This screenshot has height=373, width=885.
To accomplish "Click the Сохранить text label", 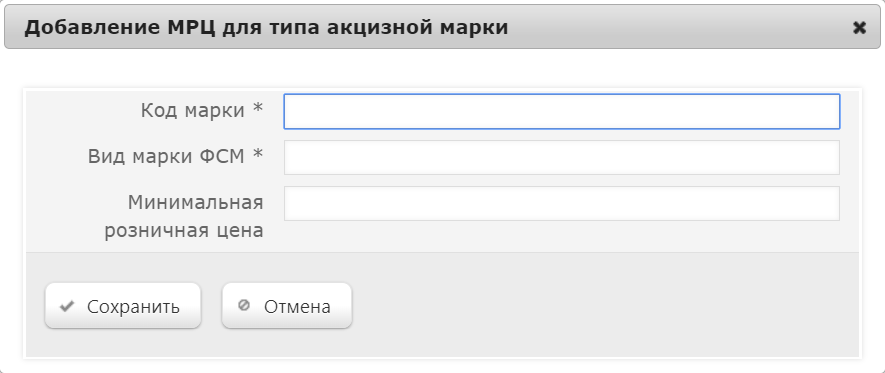I will pos(133,307).
